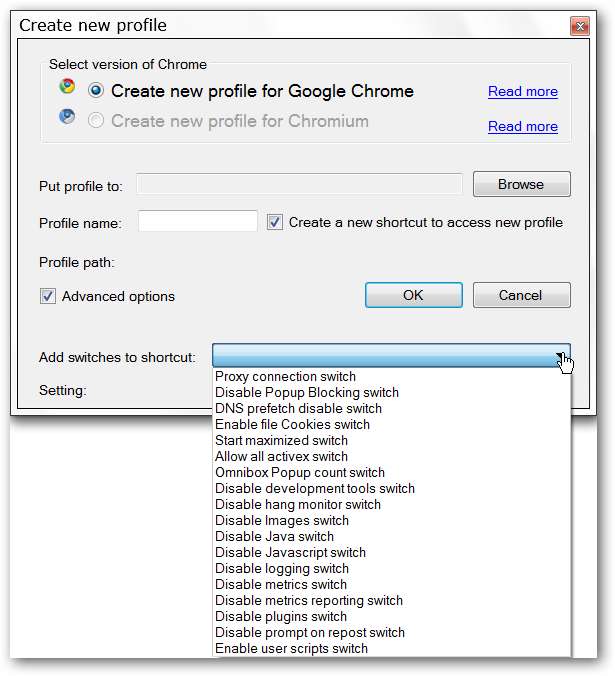Click the Google Chrome logo icon
Screen dimensions: 615x676
(67, 87)
